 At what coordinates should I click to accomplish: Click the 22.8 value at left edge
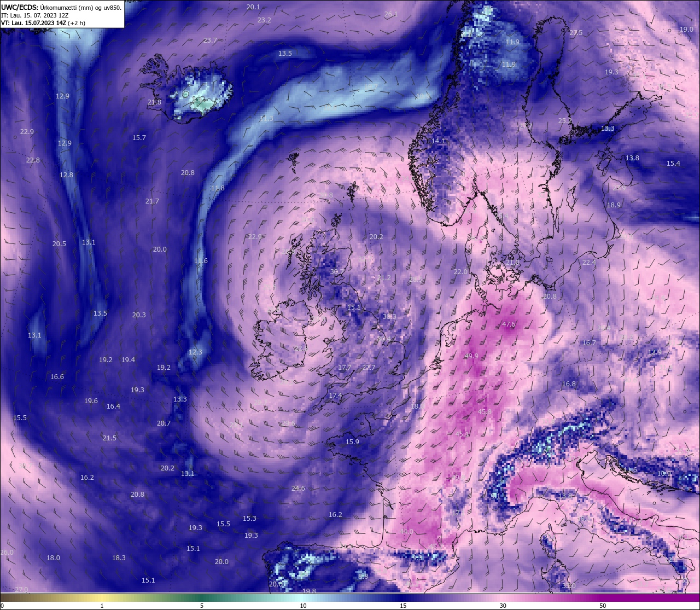pyautogui.click(x=33, y=160)
